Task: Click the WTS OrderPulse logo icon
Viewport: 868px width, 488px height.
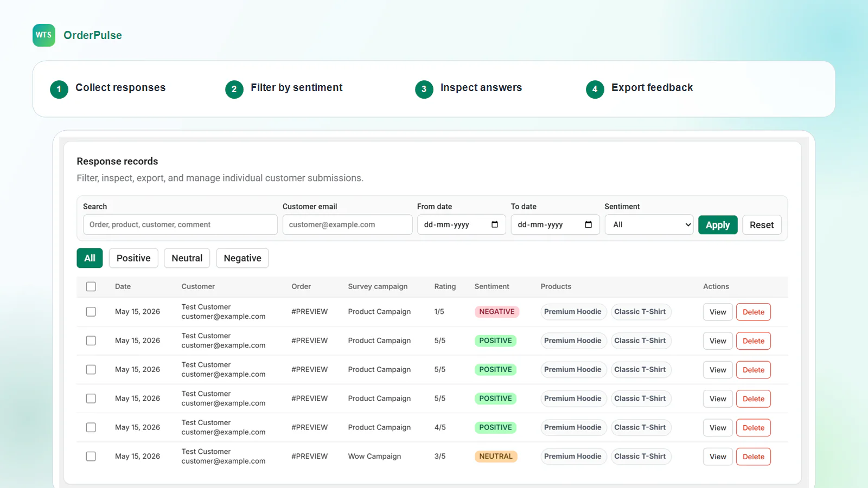Action: coord(44,35)
